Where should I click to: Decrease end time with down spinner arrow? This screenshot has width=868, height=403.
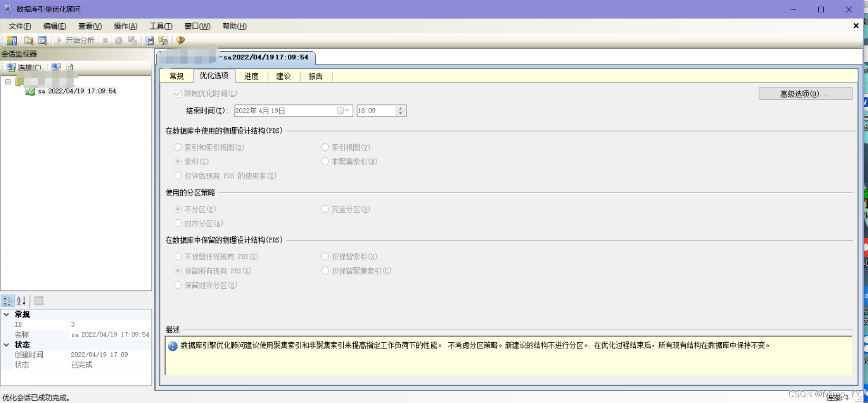401,113
